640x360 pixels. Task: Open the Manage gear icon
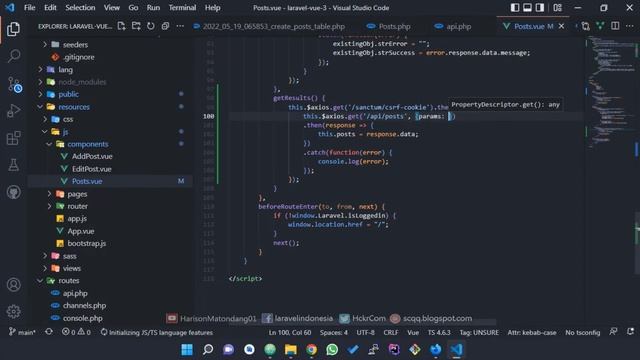[x=13, y=311]
